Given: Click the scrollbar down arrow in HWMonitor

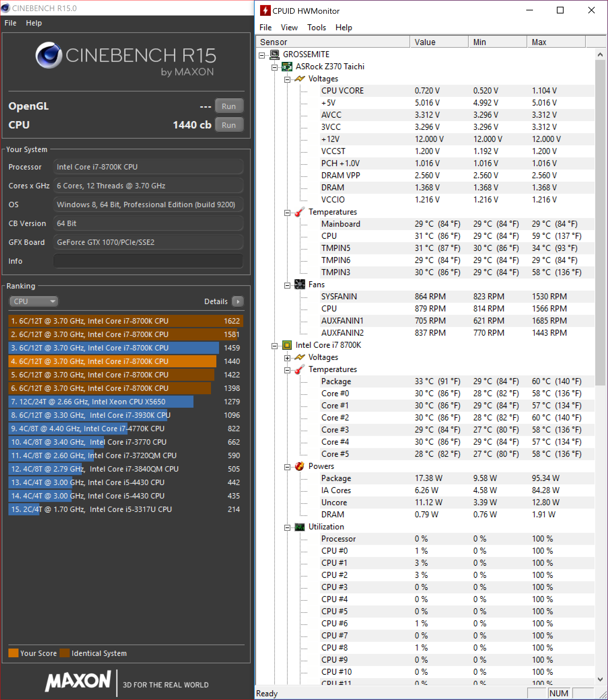Looking at the screenshot, I should pyautogui.click(x=600, y=679).
